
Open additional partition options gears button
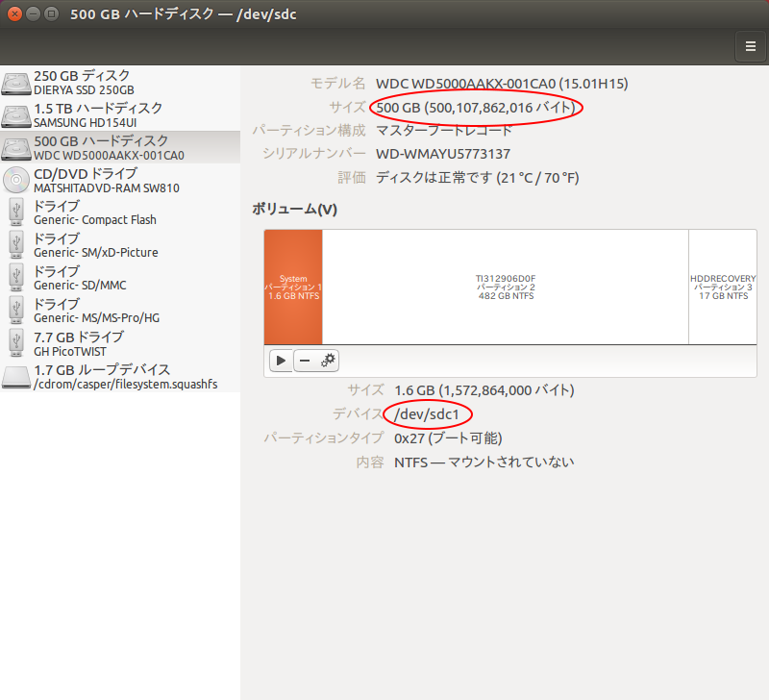[328, 361]
